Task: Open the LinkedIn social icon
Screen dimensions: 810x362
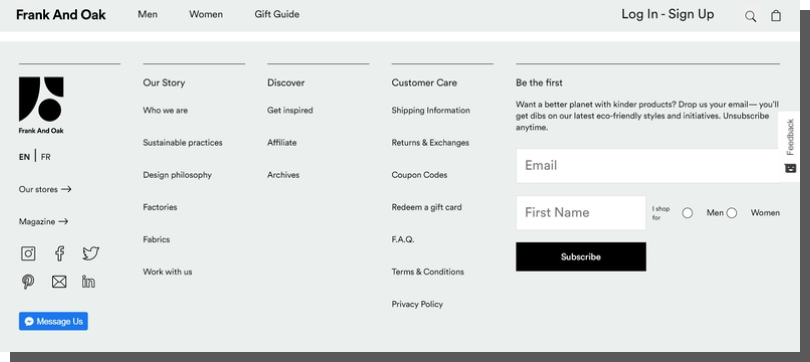Action: (88, 281)
